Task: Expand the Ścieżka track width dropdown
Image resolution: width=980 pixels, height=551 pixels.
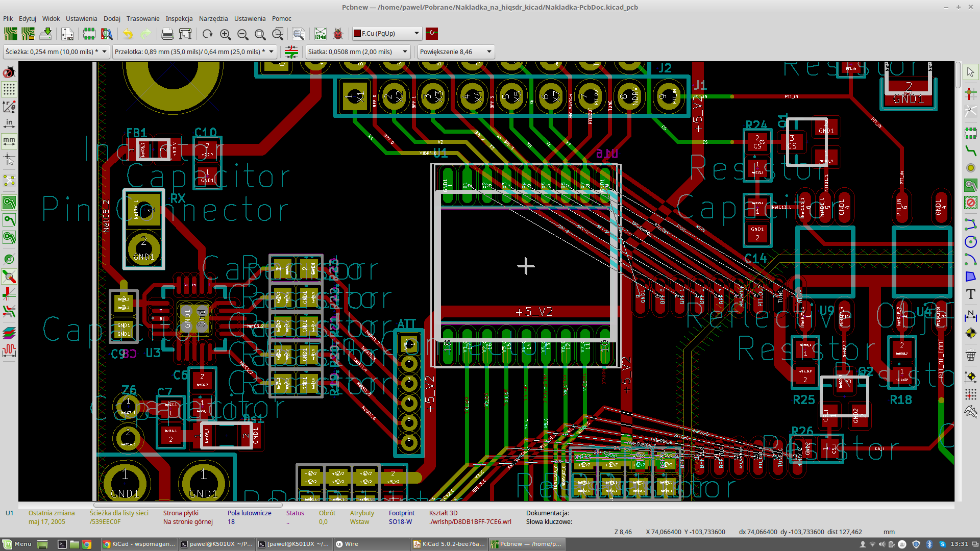Action: (x=104, y=52)
